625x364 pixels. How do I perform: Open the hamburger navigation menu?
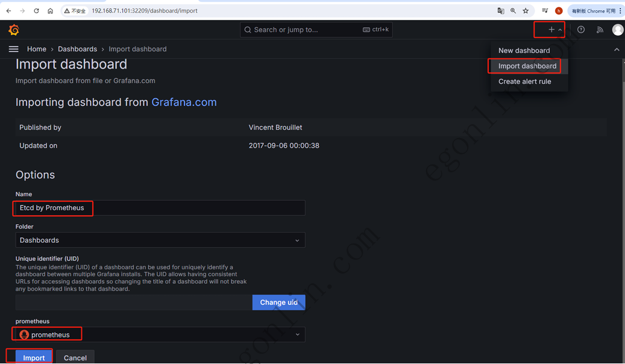click(13, 49)
